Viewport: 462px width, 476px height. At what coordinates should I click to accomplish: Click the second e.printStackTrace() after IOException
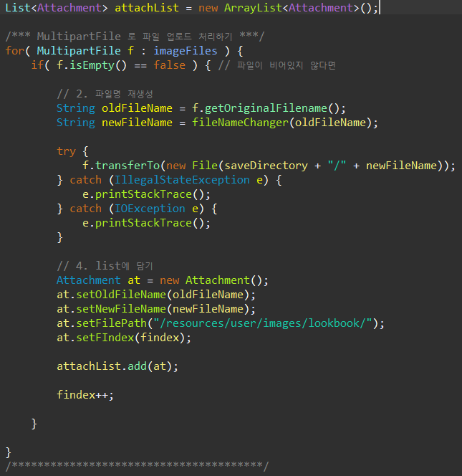tap(147, 223)
